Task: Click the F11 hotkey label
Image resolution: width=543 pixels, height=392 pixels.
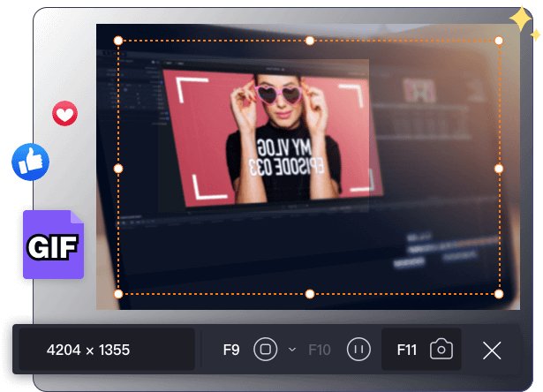Action: click(407, 350)
